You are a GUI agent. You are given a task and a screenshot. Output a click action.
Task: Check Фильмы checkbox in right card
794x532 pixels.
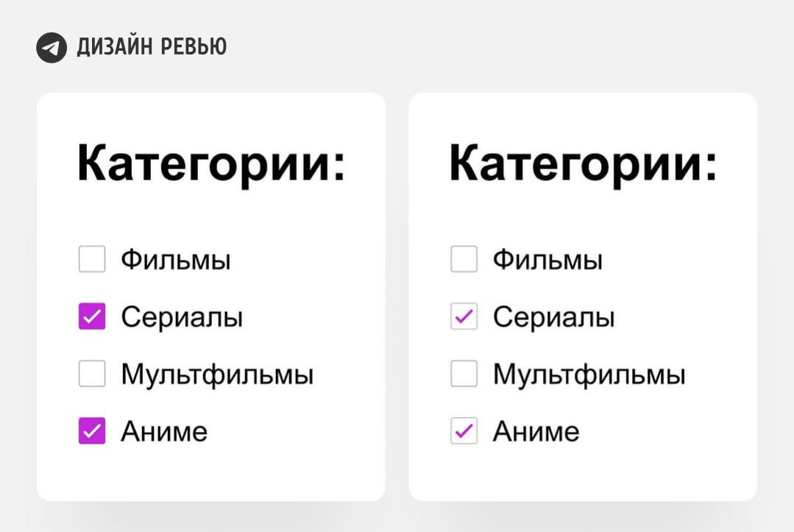(464, 260)
